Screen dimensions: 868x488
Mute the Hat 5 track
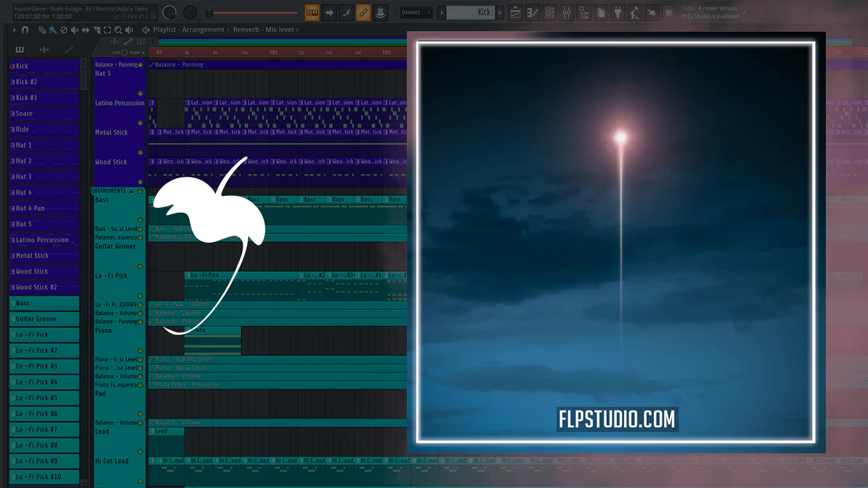click(140, 94)
